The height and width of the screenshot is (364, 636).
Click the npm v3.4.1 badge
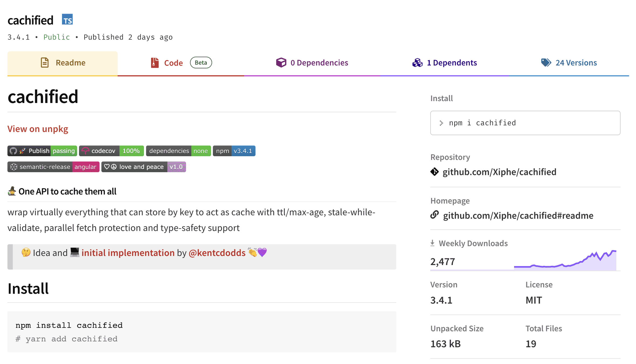(x=234, y=151)
